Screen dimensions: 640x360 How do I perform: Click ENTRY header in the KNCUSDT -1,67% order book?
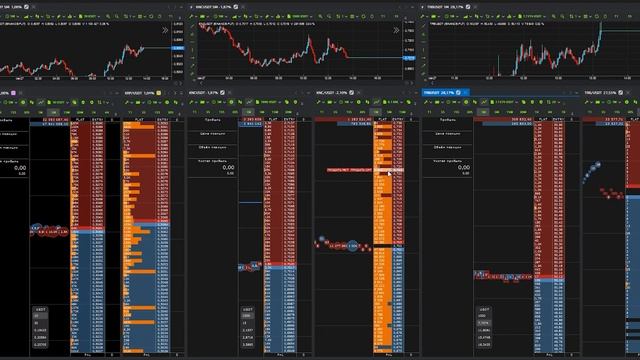click(289, 120)
